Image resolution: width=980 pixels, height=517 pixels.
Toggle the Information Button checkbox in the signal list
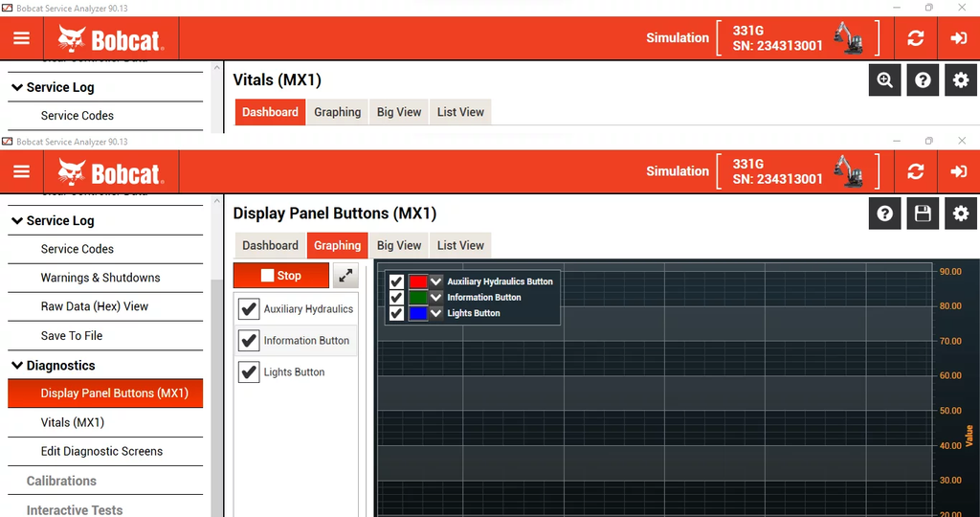[x=249, y=341]
